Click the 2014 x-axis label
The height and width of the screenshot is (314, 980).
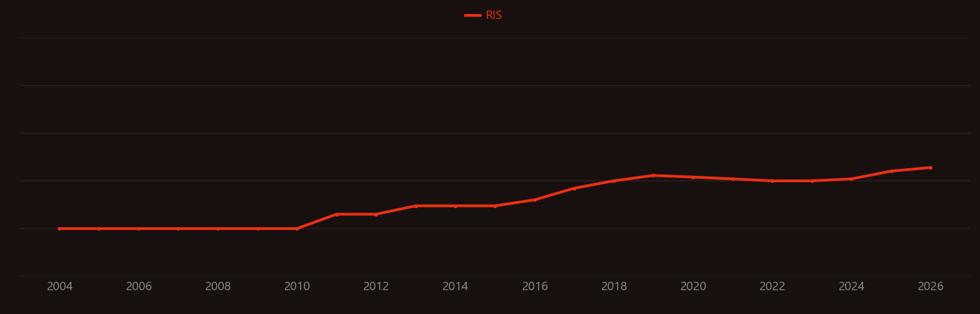click(455, 287)
